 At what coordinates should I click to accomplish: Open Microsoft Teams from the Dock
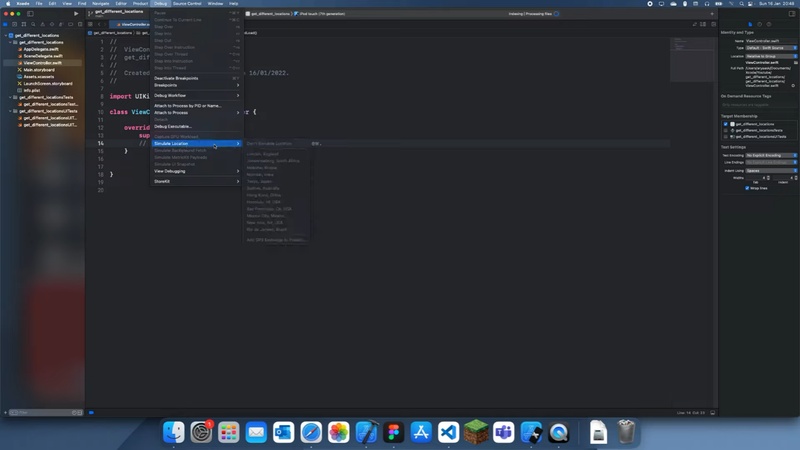[x=504, y=432]
